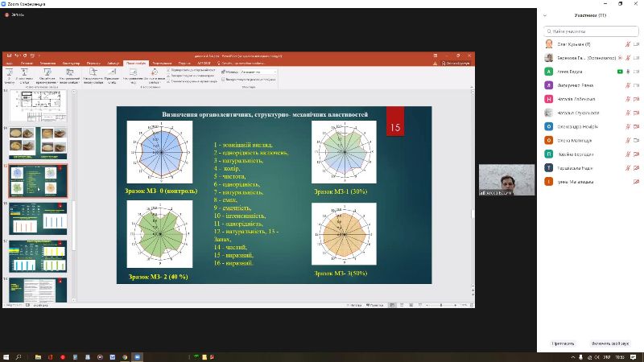Click the Share (Общий доступ) button in PowerPoint
This screenshot has width=644, height=362.
[x=456, y=64]
